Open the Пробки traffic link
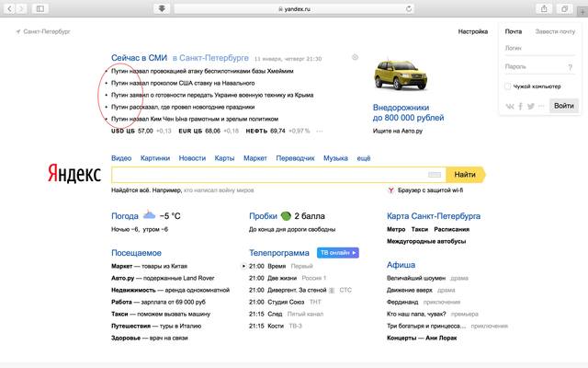This screenshot has height=368, width=588. pyautogui.click(x=264, y=216)
